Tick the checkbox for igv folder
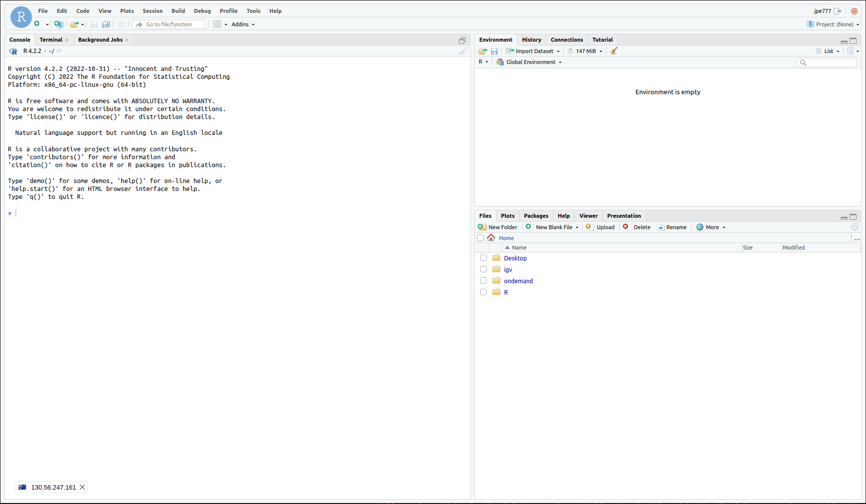This screenshot has width=866, height=504. [483, 269]
